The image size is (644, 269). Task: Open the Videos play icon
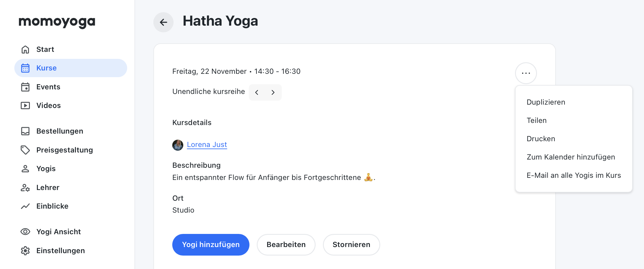point(25,106)
